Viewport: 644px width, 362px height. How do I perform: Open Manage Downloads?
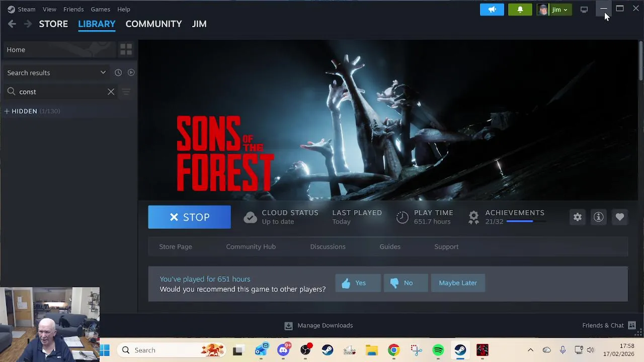tap(318, 325)
